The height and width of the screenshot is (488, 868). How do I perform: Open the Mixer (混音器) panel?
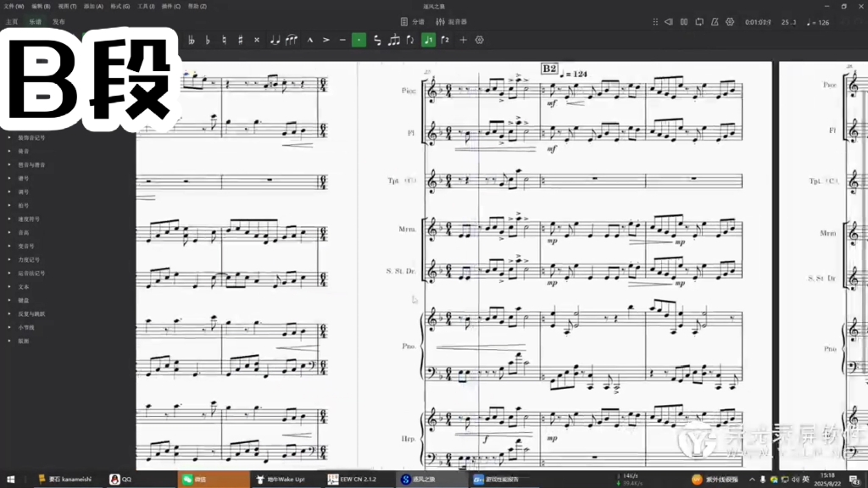451,21
